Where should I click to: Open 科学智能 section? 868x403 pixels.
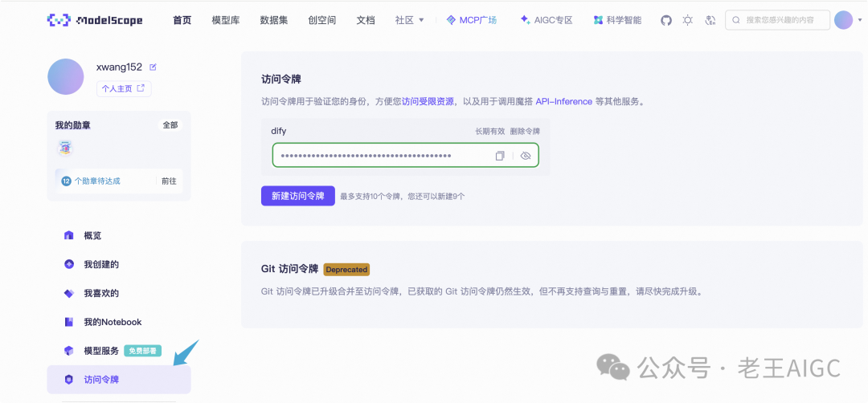coord(617,20)
